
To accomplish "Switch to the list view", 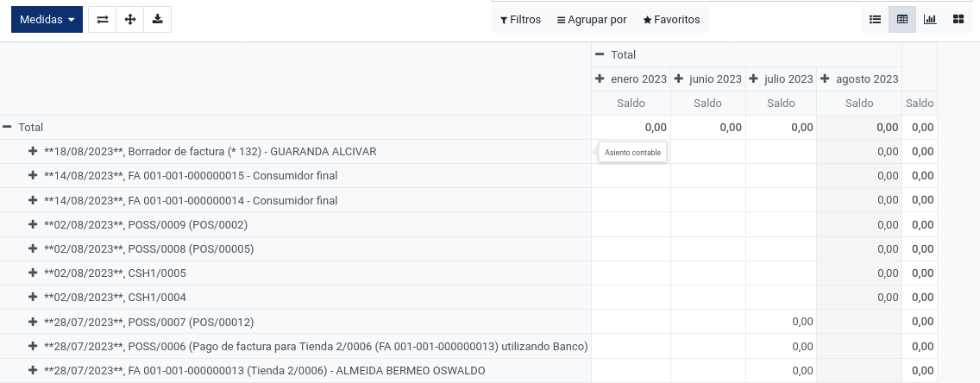I will pyautogui.click(x=875, y=19).
